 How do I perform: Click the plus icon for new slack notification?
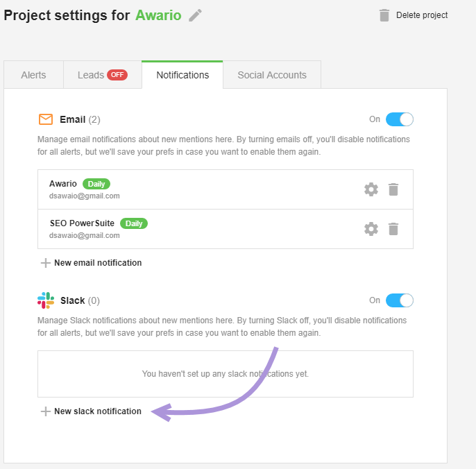point(46,411)
